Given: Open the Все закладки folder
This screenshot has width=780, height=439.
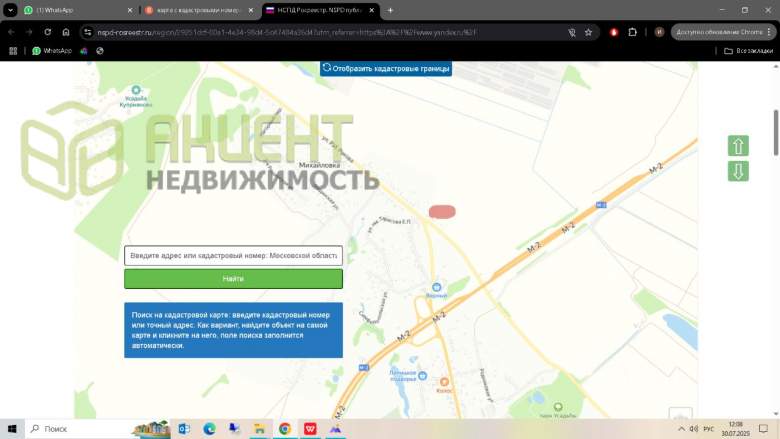Looking at the screenshot, I should click(x=748, y=51).
